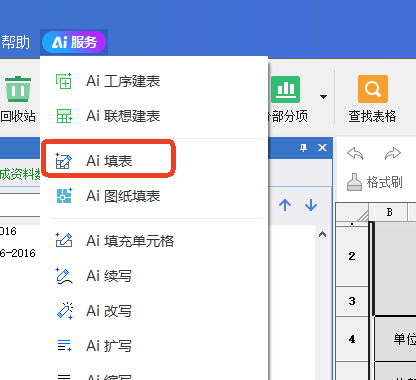This screenshot has width=416, height=380.
Task: Close the side panel
Action: coord(322,147)
